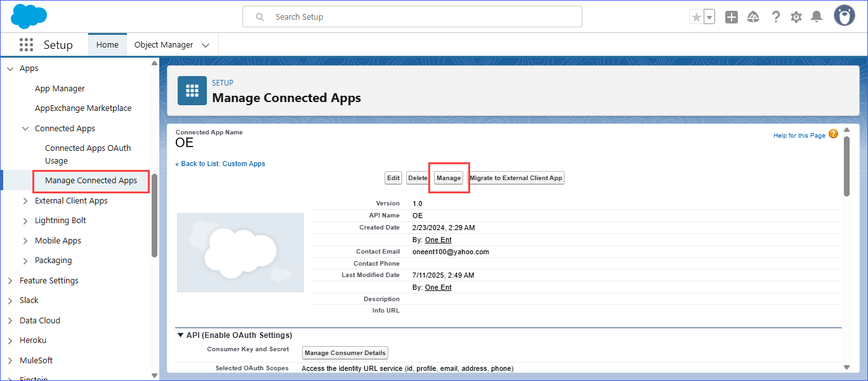
Task: View notifications bell icon
Action: [x=817, y=17]
